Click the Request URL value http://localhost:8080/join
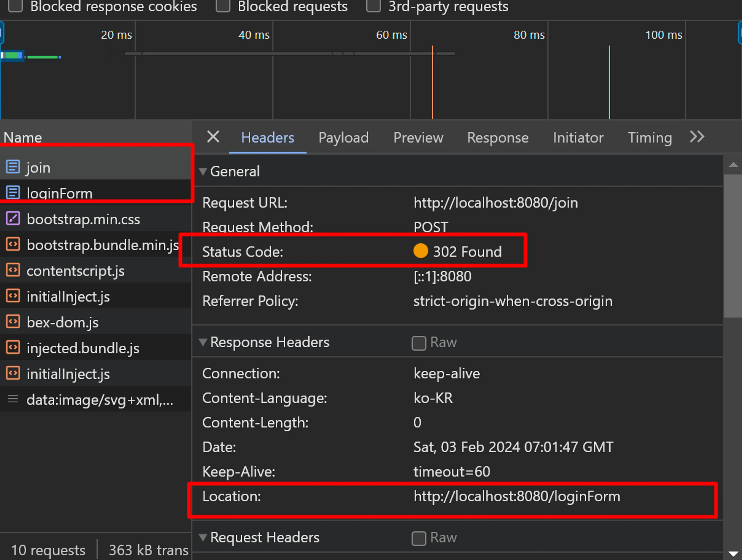The height and width of the screenshot is (560, 742). (x=495, y=203)
